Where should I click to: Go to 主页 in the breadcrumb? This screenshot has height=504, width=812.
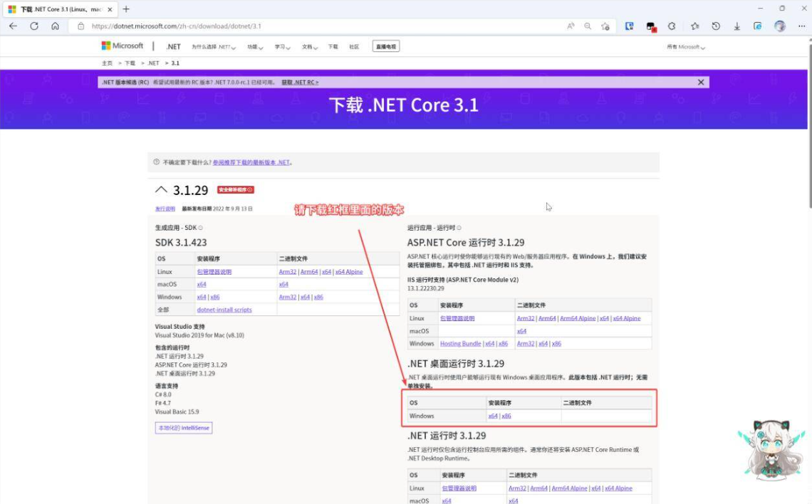point(107,63)
